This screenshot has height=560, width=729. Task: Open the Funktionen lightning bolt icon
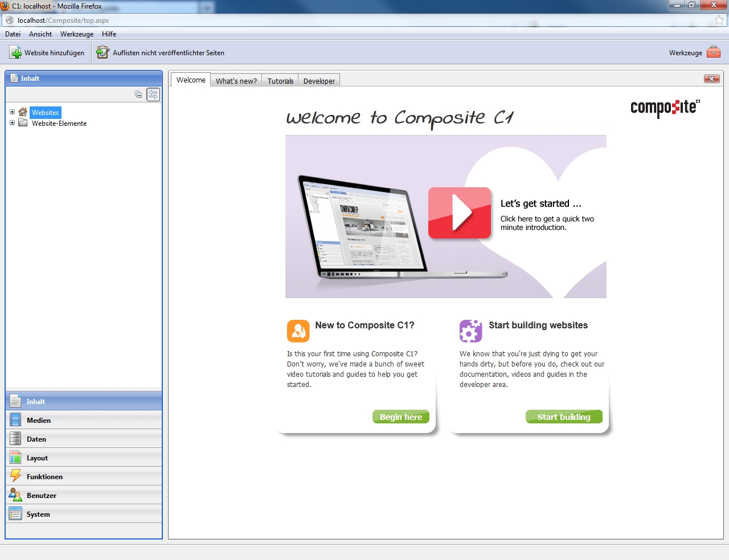[x=15, y=476]
